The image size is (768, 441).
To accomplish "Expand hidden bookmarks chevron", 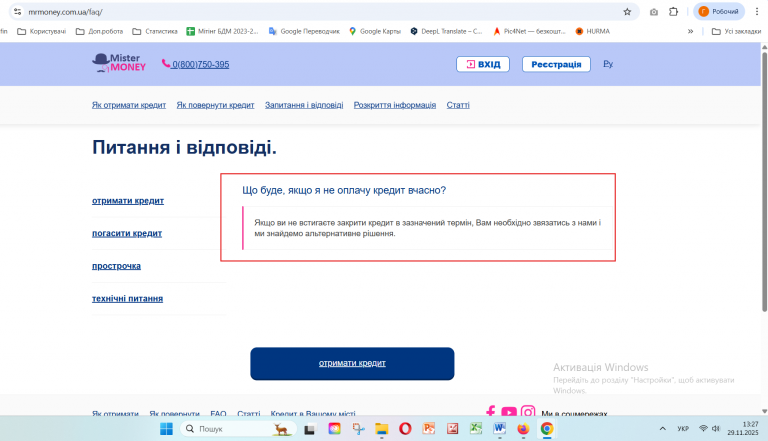I will 690,31.
